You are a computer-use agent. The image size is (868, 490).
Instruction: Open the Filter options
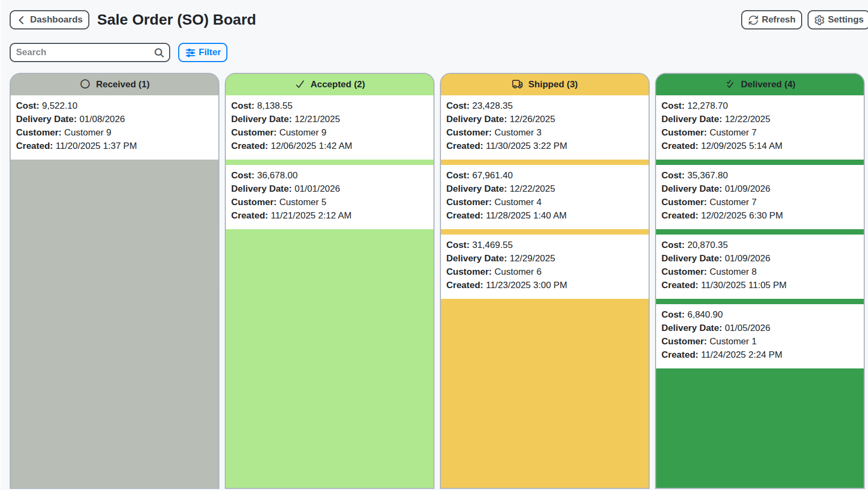pyautogui.click(x=202, y=52)
